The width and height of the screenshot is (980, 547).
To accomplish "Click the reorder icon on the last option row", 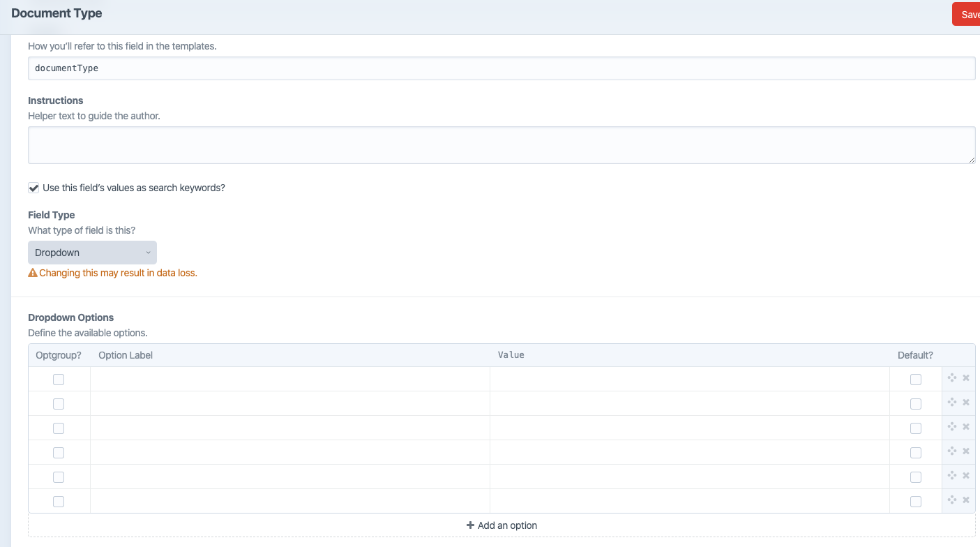I will click(952, 500).
